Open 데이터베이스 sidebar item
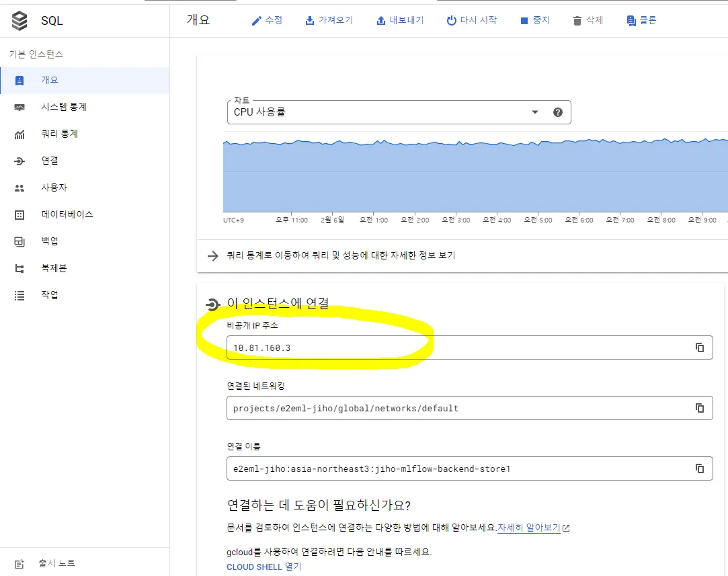The height and width of the screenshot is (576, 728). [85, 215]
